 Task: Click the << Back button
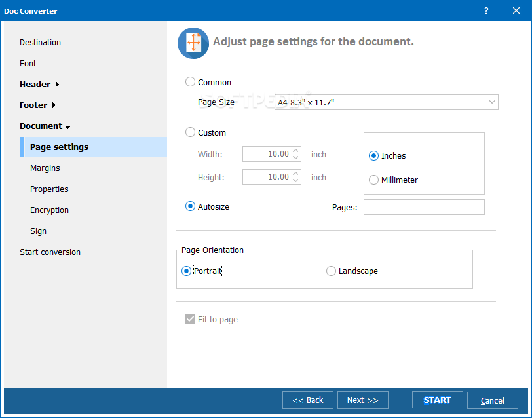tap(308, 400)
